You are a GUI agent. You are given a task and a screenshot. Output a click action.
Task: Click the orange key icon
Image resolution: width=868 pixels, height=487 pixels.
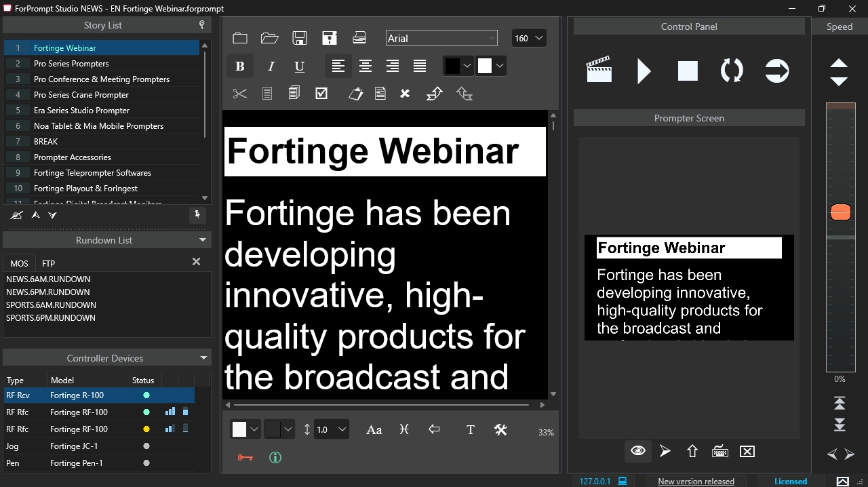tap(245, 458)
